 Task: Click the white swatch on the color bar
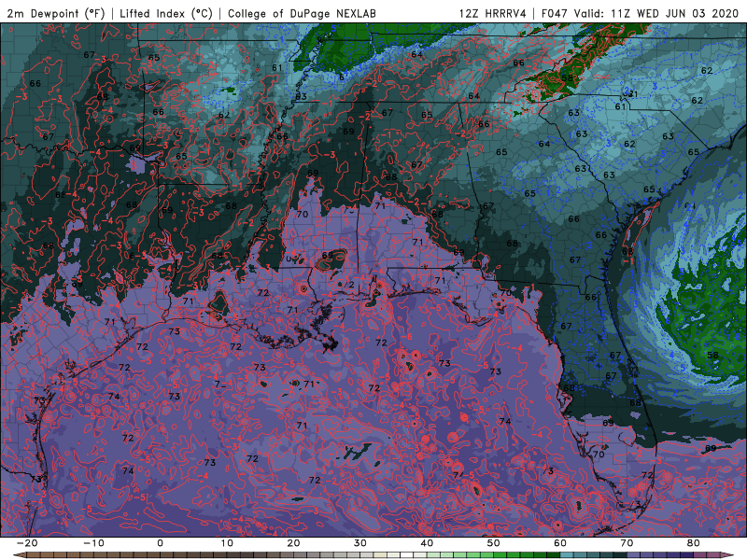point(406,555)
